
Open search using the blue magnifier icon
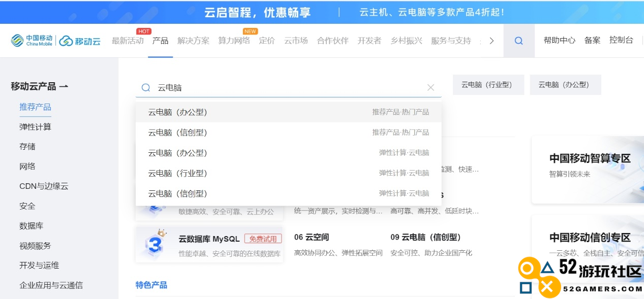pyautogui.click(x=518, y=40)
